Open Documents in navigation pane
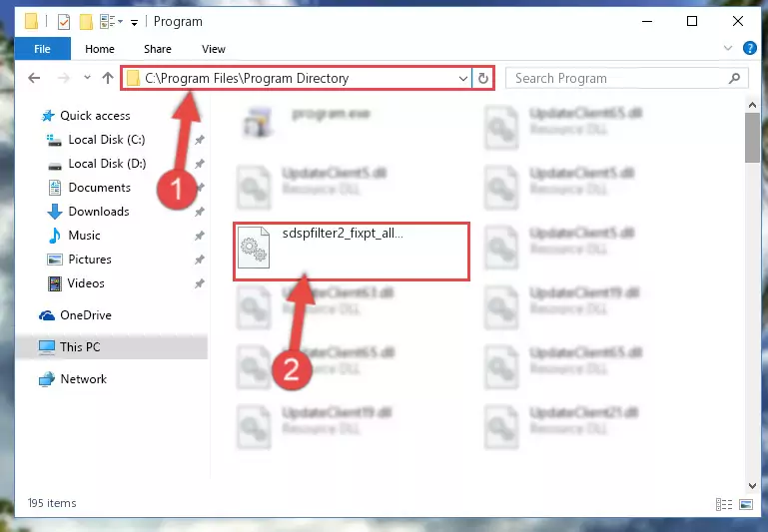Viewport: 768px width, 532px height. pyautogui.click(x=99, y=188)
